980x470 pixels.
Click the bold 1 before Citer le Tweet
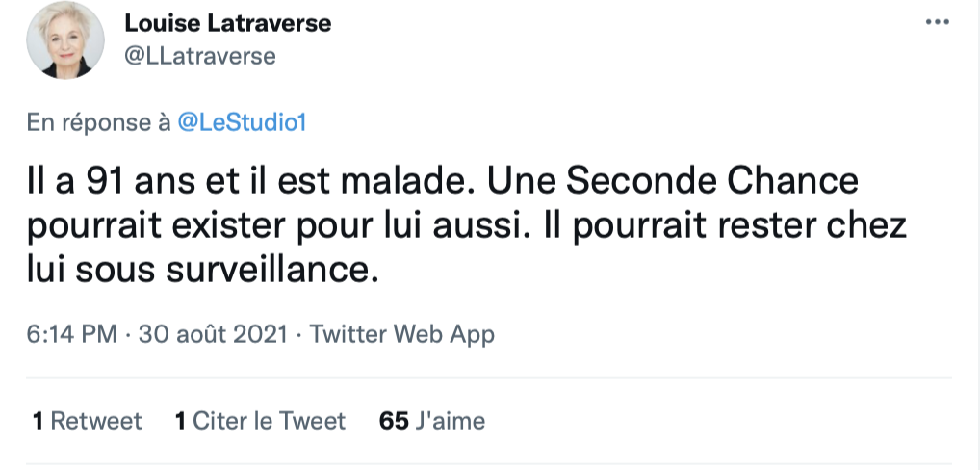pos(181,421)
